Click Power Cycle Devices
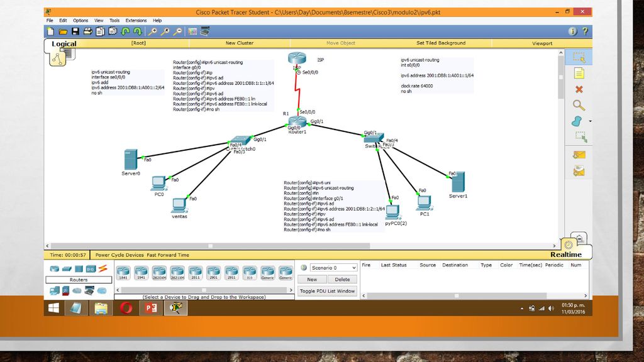 click(119, 255)
